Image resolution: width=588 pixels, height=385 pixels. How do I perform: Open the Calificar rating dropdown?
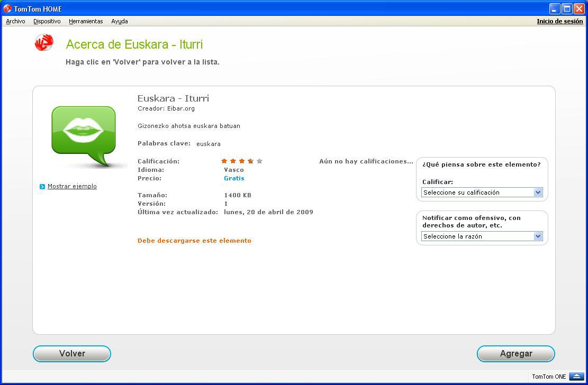point(482,192)
